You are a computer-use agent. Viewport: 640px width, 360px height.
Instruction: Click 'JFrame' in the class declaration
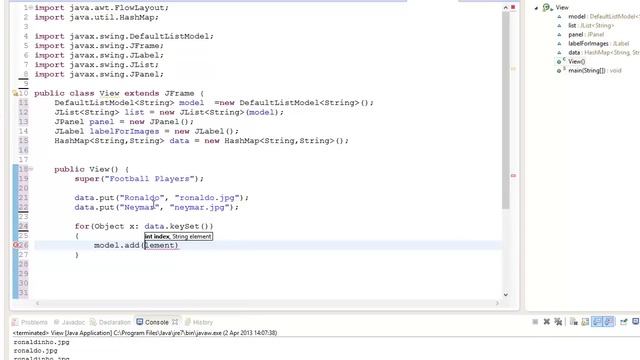pyautogui.click(x=179, y=93)
